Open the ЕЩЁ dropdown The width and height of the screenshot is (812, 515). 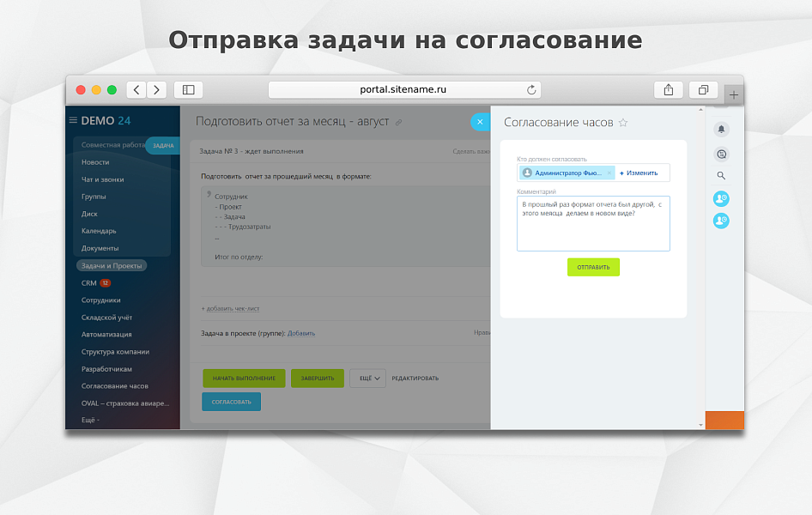pos(367,378)
